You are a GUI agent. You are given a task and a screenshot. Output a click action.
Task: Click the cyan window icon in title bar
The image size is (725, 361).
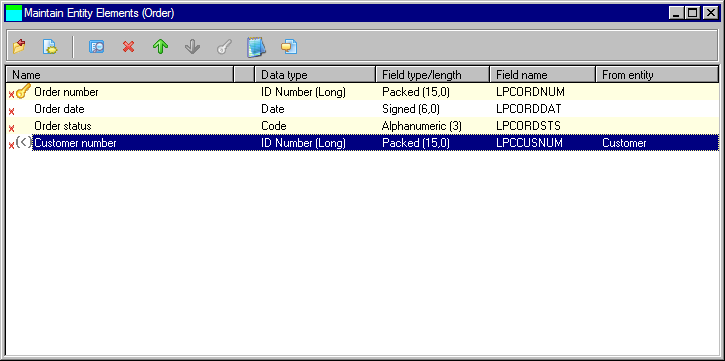point(14,13)
